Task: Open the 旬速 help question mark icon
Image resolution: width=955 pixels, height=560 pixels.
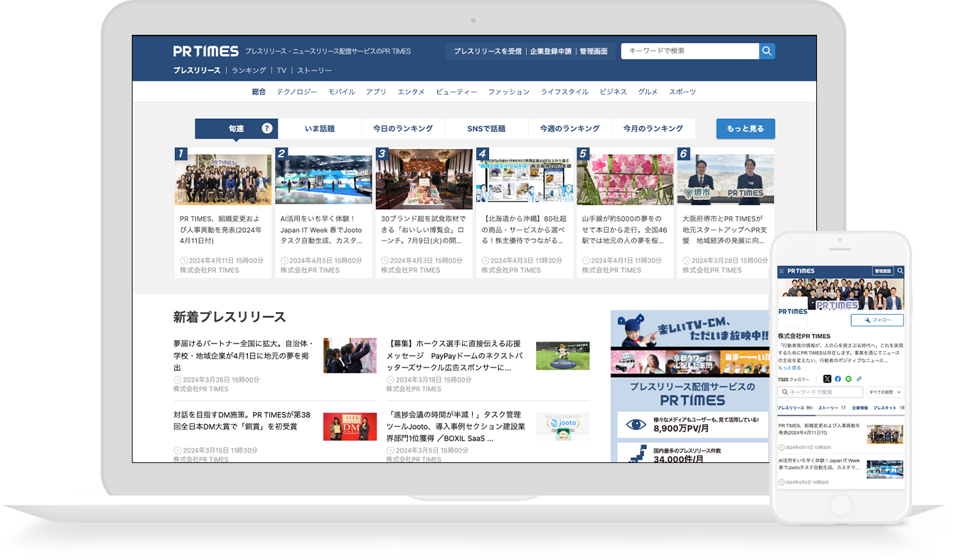Action: [267, 128]
